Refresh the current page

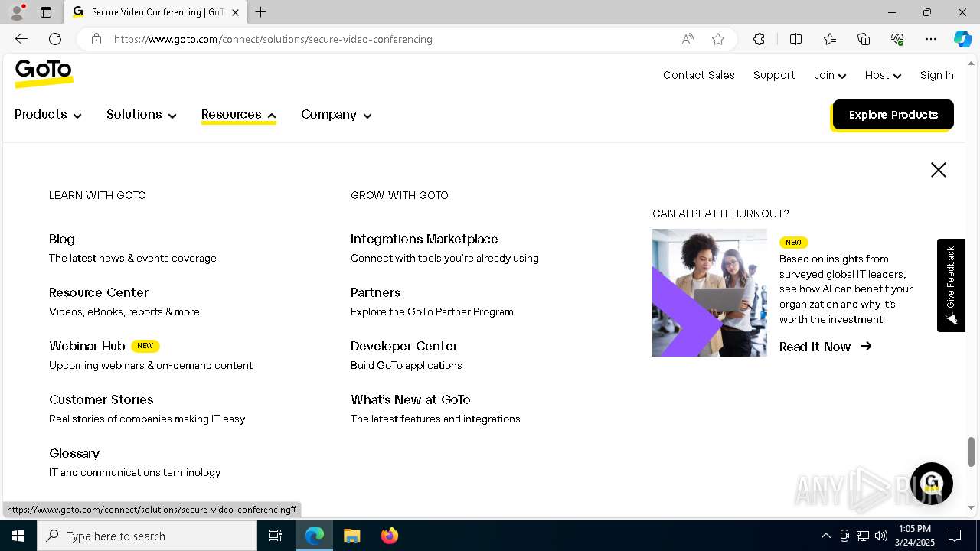point(55,39)
